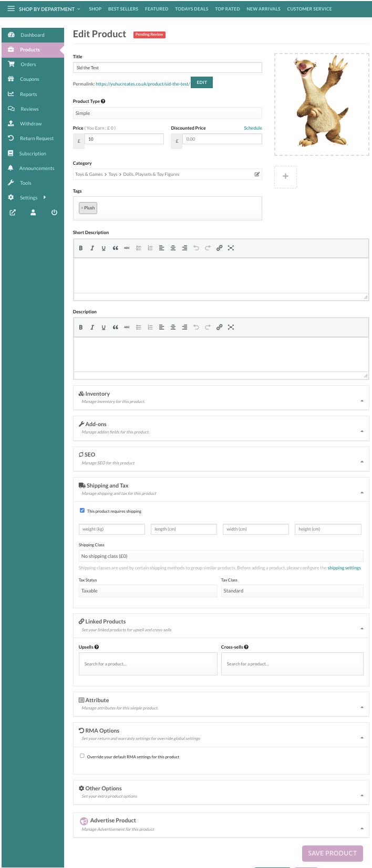The width and height of the screenshot is (372, 868).
Task: Insert a blockquote in Short Description
Action: click(x=115, y=248)
